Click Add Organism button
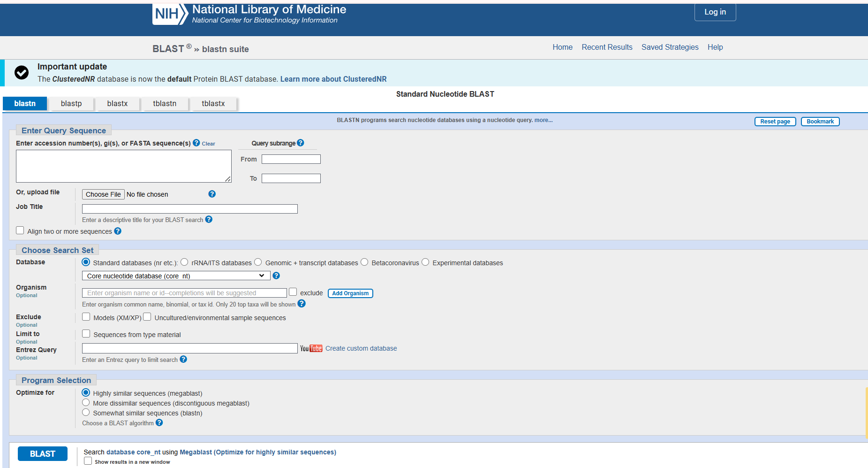The height and width of the screenshot is (468, 868). 350,293
